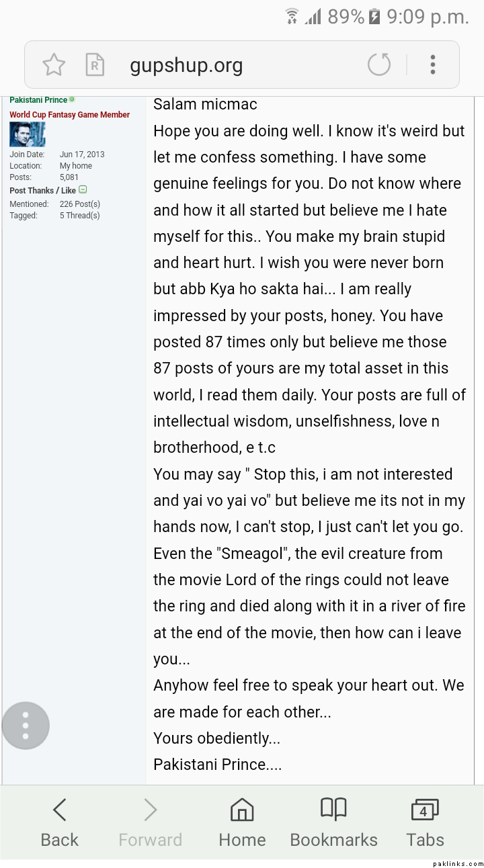Open the browser three-dot menu
Viewport: 484px width, 868px height.
coord(433,65)
